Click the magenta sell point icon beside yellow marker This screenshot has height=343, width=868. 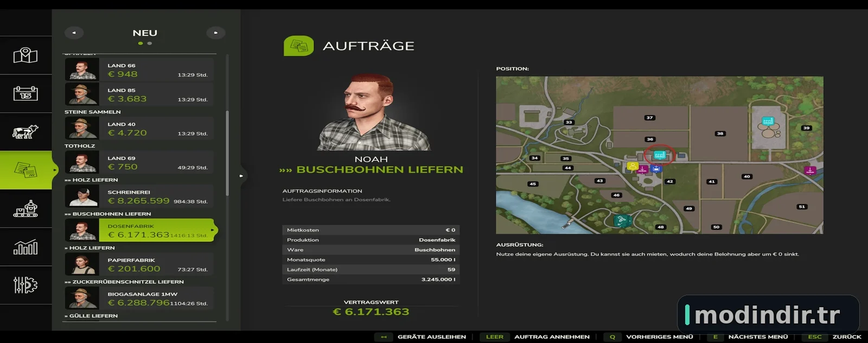642,169
